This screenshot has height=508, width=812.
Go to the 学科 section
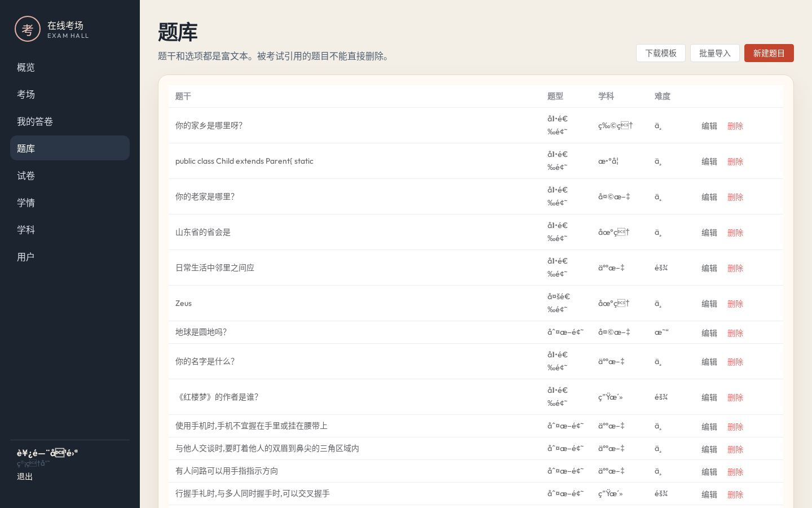[70, 230]
